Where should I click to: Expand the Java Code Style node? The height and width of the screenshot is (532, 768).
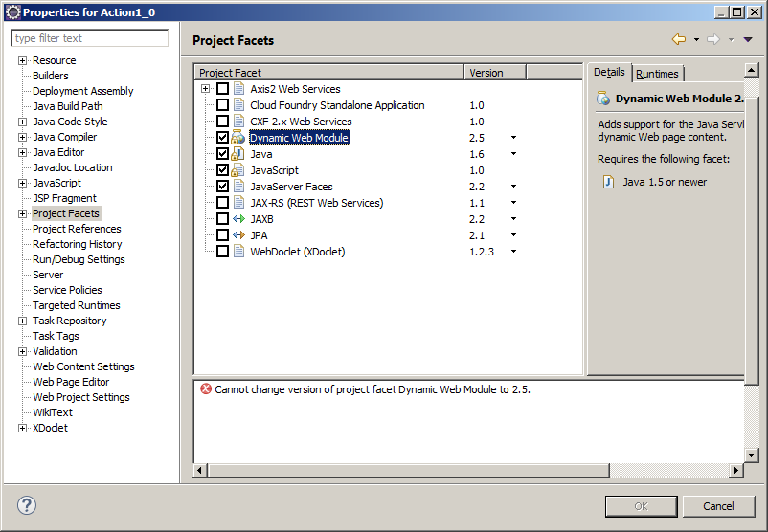click(22, 122)
